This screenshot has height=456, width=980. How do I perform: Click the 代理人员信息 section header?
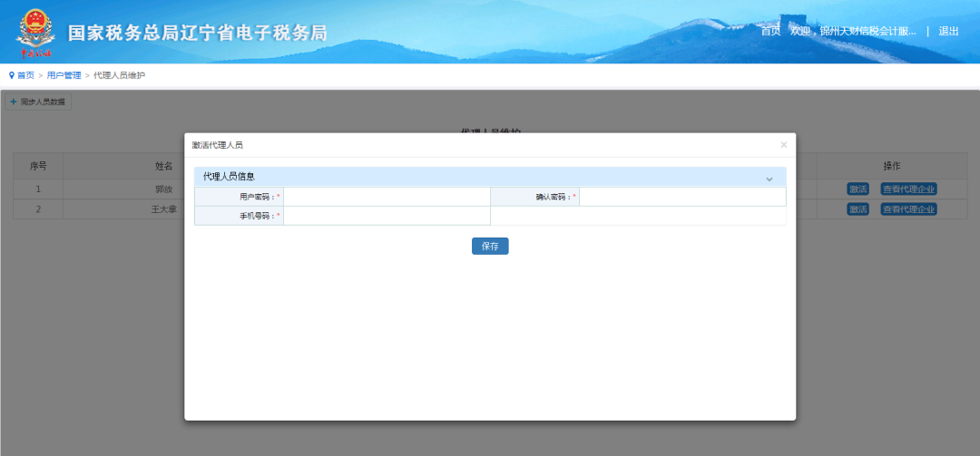490,177
